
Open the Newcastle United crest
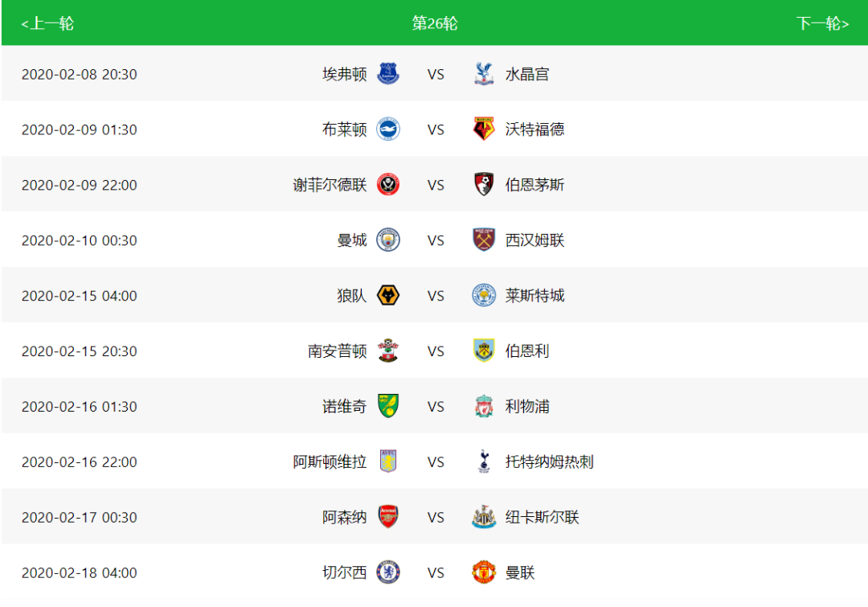click(484, 517)
